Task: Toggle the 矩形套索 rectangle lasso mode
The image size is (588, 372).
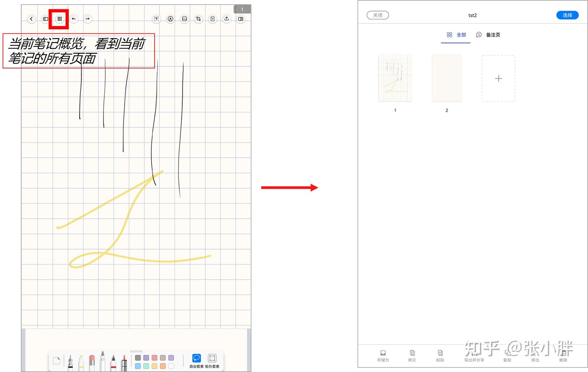Action: click(212, 357)
